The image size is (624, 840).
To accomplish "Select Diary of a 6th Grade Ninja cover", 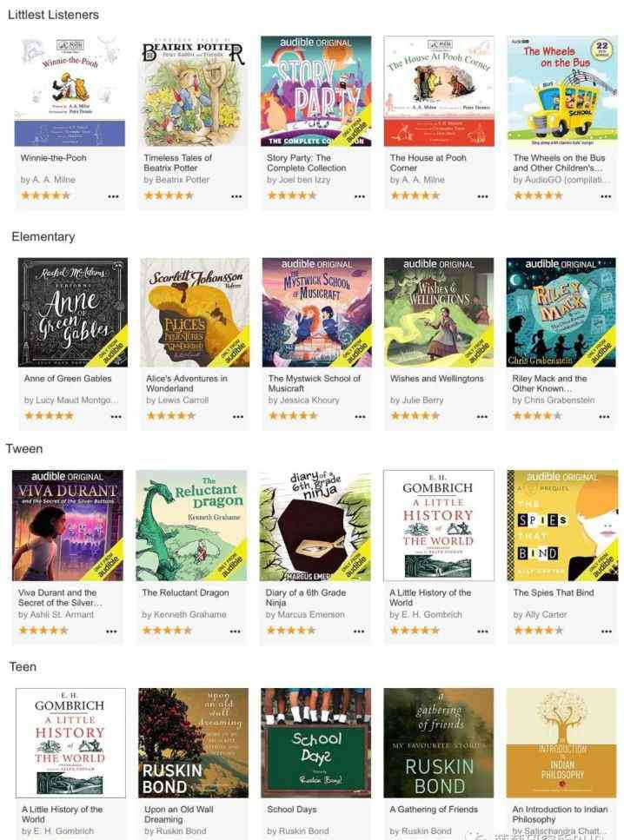I will (x=315, y=526).
